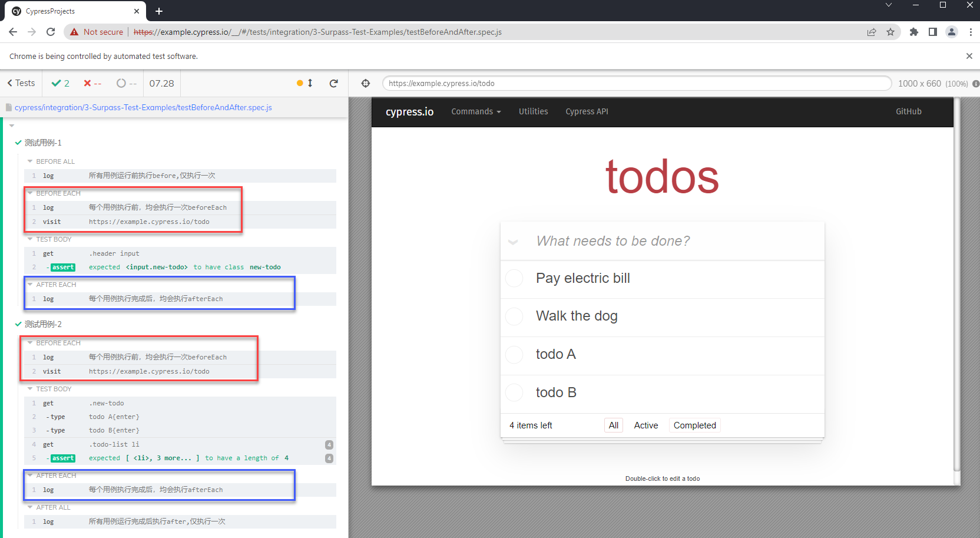
Task: Click the pending tests count
Action: [x=127, y=83]
